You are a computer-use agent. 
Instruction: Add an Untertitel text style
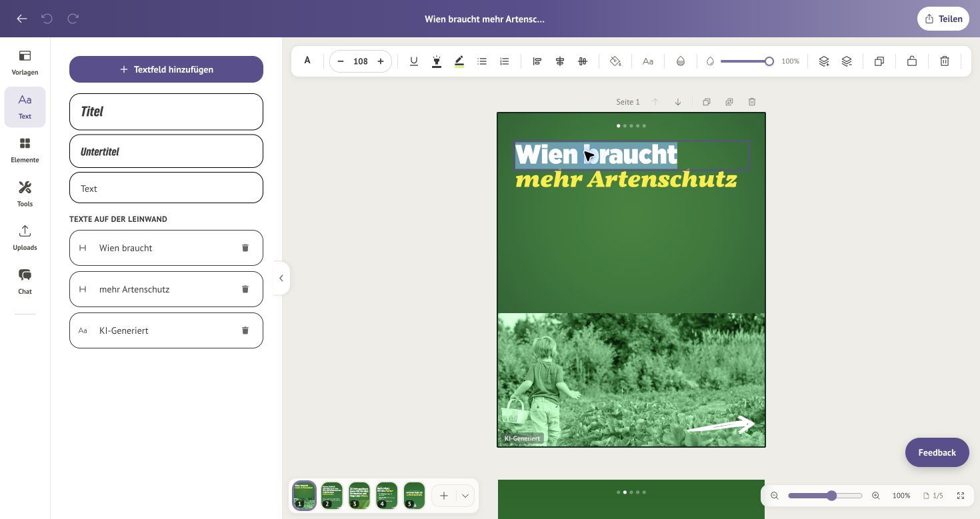166,151
